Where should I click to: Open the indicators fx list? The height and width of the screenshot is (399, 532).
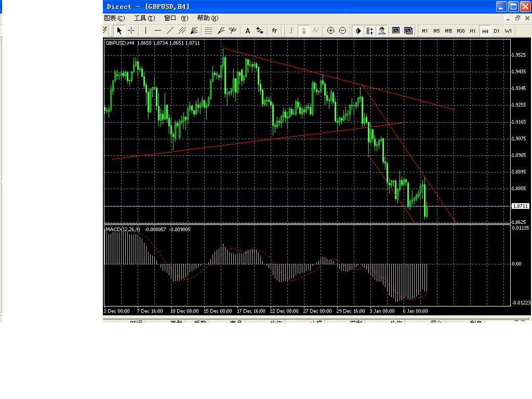point(274,31)
